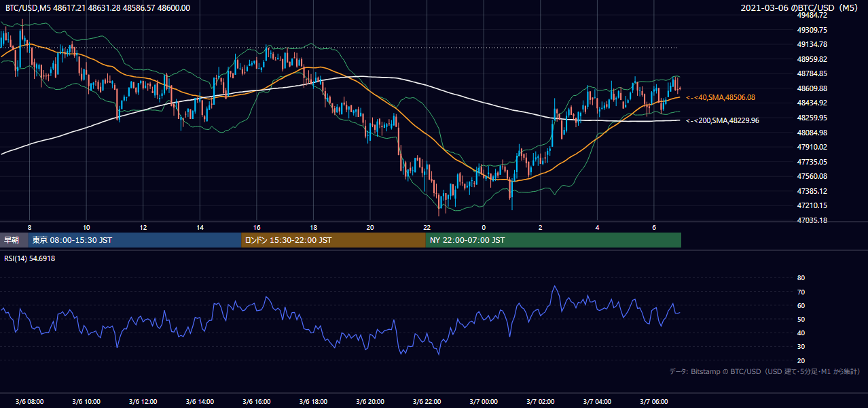This screenshot has width=868, height=408.
Task: Click hour label 4 under price chart
Action: [597, 227]
